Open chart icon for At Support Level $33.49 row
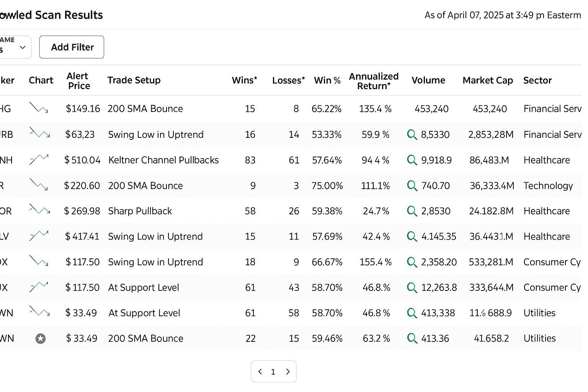The width and height of the screenshot is (588, 392). pyautogui.click(x=39, y=312)
